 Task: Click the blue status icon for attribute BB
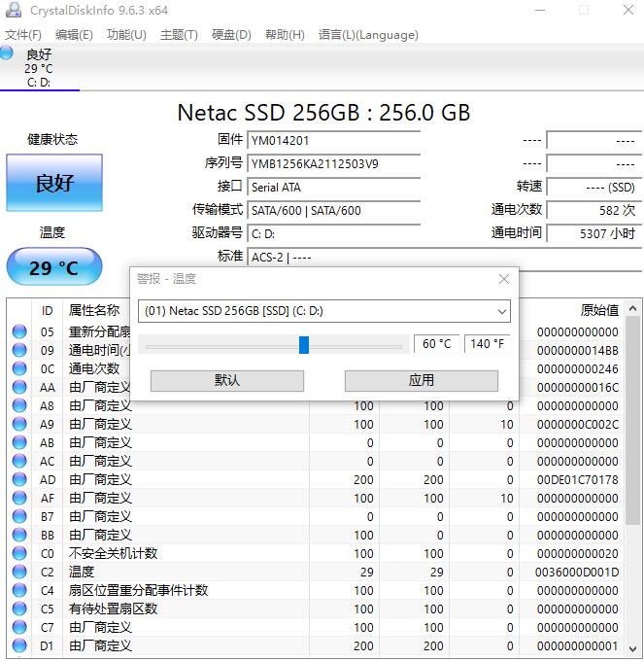click(x=19, y=535)
